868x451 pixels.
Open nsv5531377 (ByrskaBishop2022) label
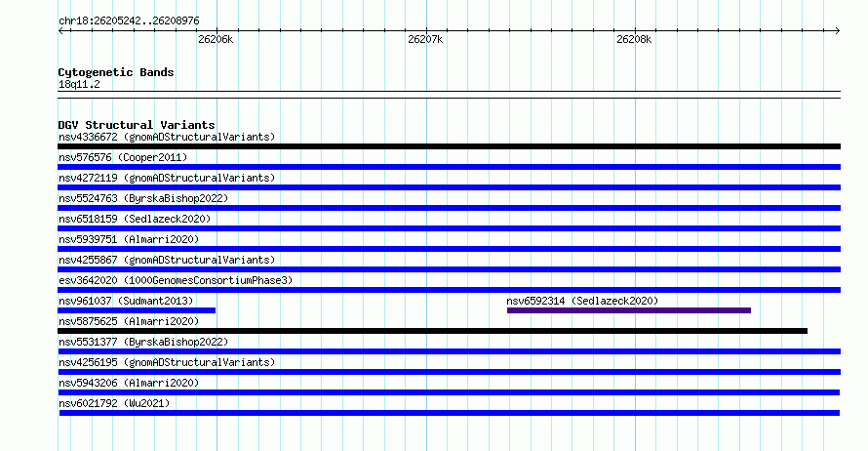[x=143, y=342]
